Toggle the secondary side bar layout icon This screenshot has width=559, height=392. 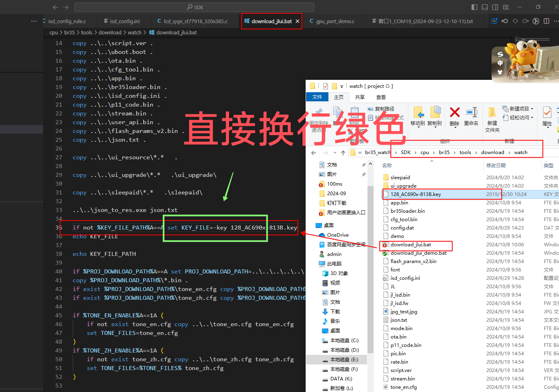pyautogui.click(x=495, y=7)
